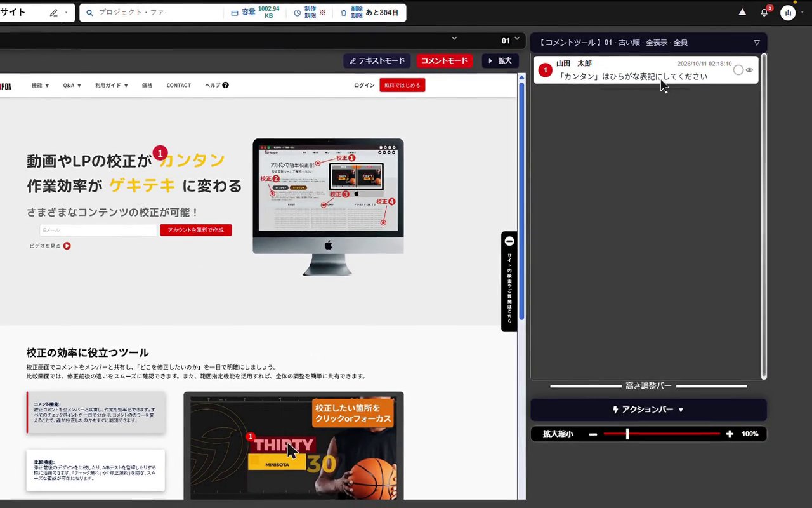Screen dimensions: 812x508
Task: Open the dropdown arrow next to サイト
Action: tap(66, 13)
